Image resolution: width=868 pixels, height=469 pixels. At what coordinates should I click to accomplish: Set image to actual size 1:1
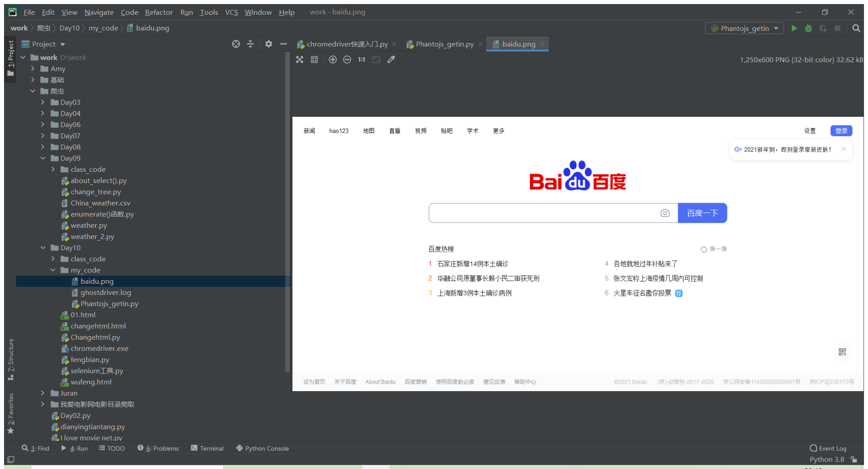pyautogui.click(x=361, y=60)
